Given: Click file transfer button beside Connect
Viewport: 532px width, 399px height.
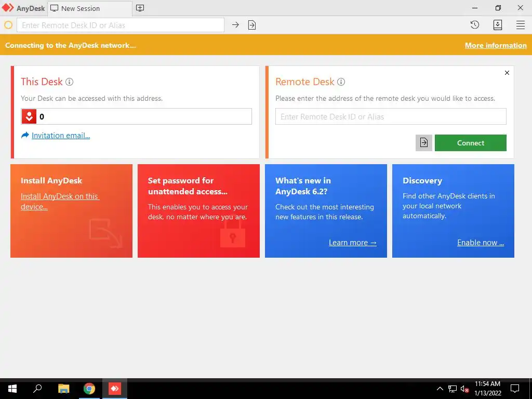Looking at the screenshot, I should tap(424, 143).
